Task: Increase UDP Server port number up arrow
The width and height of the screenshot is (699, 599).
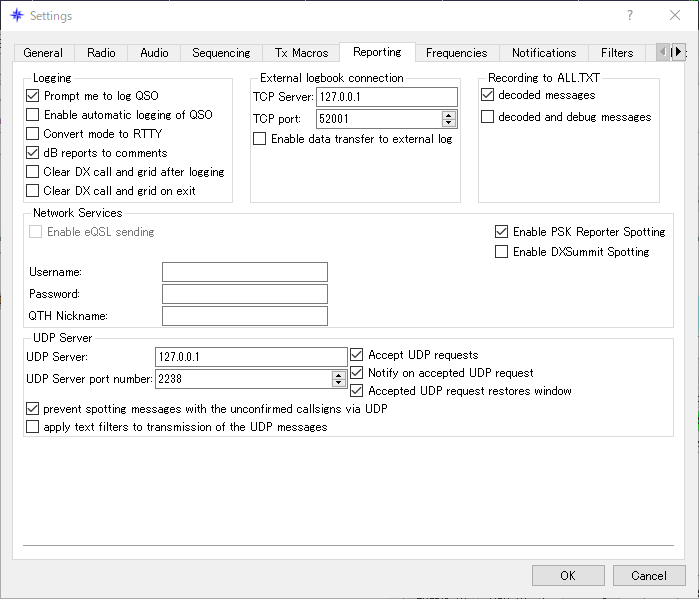Action: click(339, 375)
